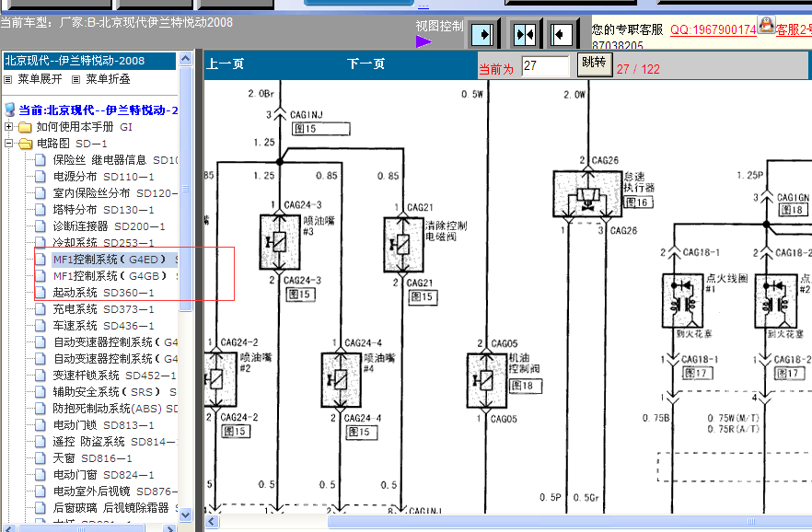Open 充电系统 SD373-1 tree item

[103, 309]
